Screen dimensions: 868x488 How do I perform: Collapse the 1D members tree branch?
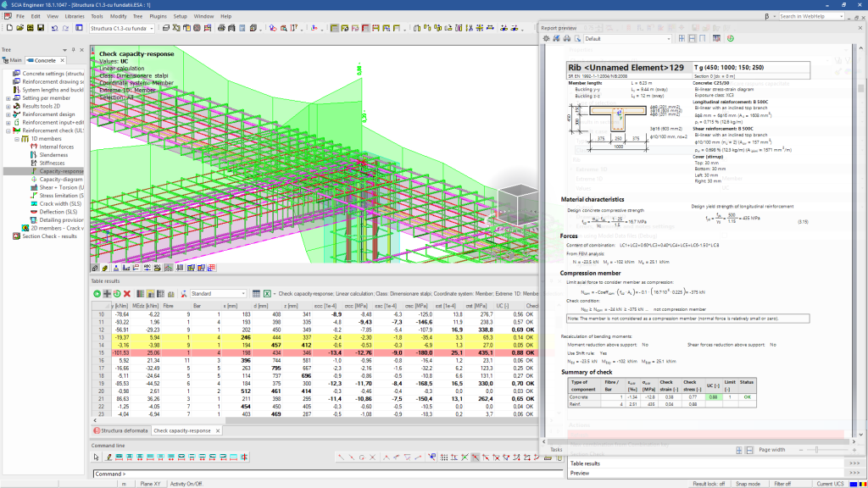tap(16, 138)
